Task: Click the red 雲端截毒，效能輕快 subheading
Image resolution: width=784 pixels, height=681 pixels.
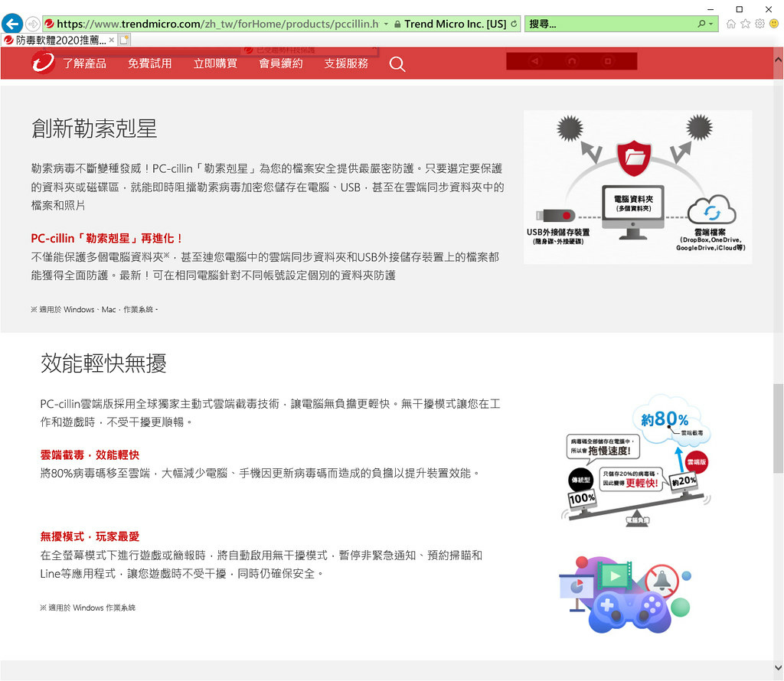Action: [90, 455]
